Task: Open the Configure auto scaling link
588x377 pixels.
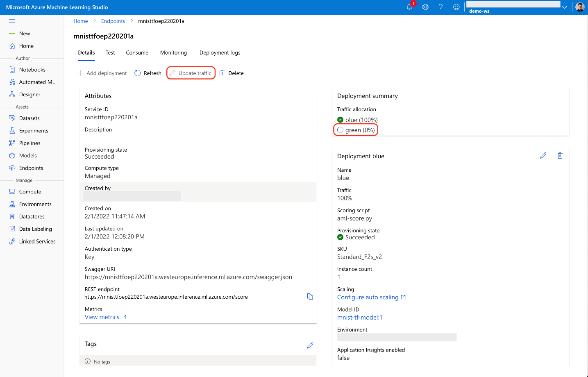Action: click(371, 297)
